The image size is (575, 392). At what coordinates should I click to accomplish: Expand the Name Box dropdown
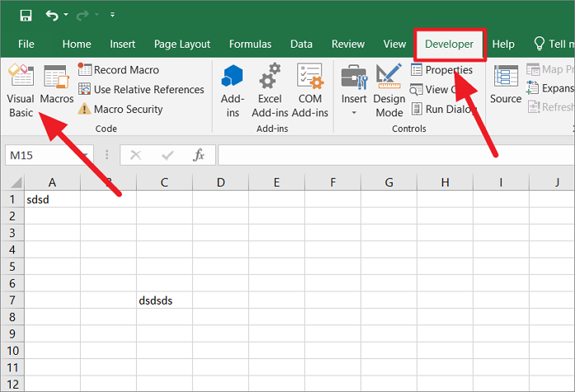[87, 155]
